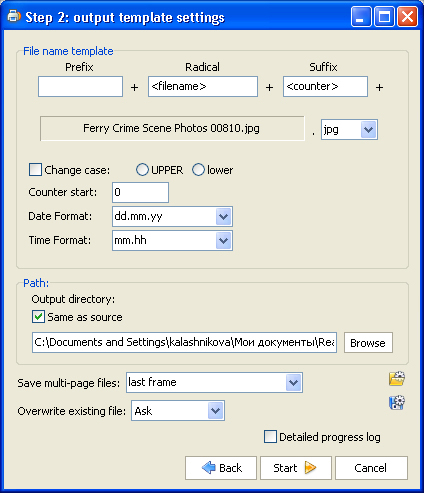Uncheck the Same as source checkbox
Image resolution: width=424 pixels, height=493 pixels.
tap(38, 317)
